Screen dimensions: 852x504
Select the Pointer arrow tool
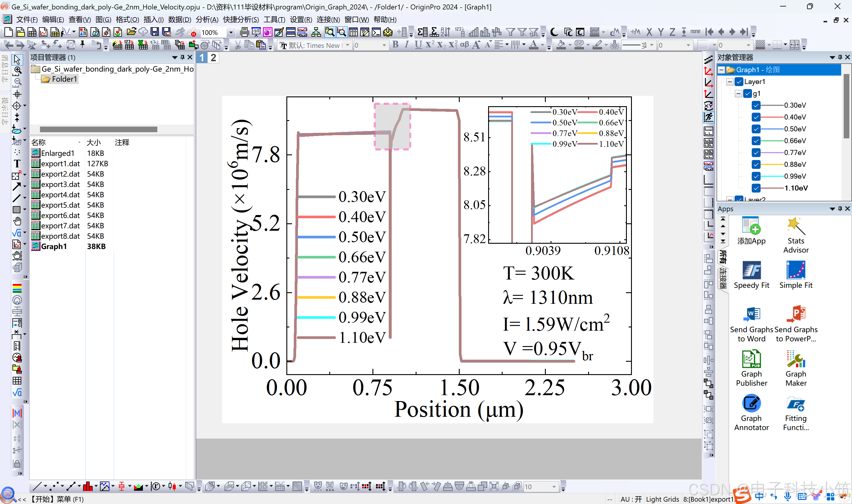tap(17, 59)
